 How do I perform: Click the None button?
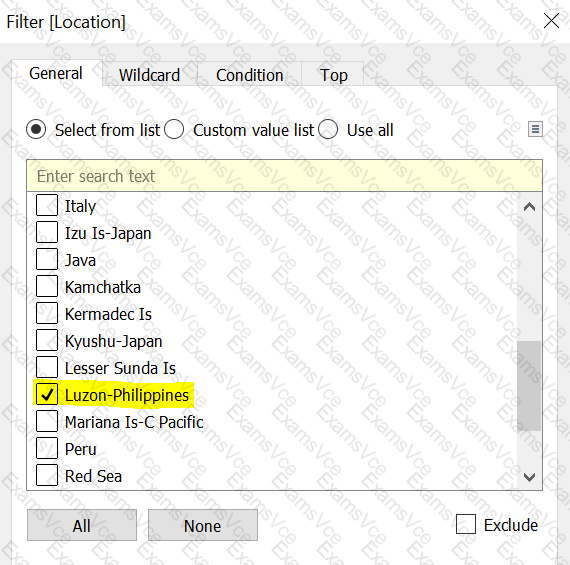tap(202, 525)
